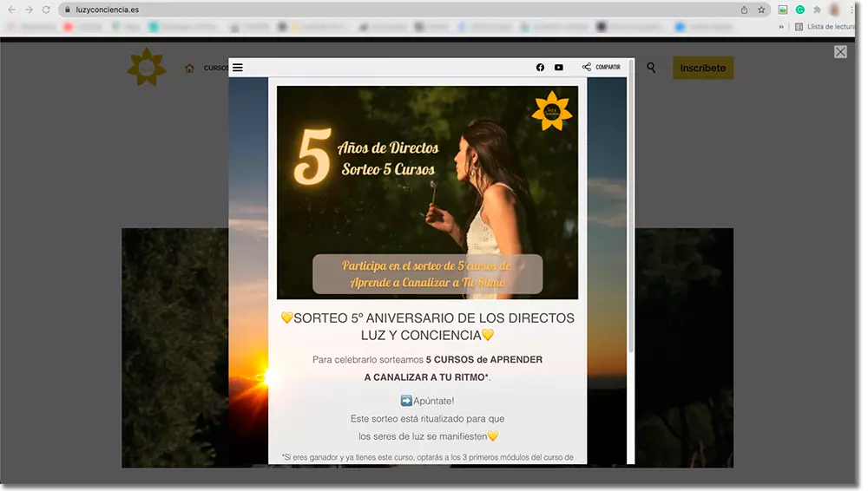Click the 'Si eres ganador' footnote text

pos(427,457)
